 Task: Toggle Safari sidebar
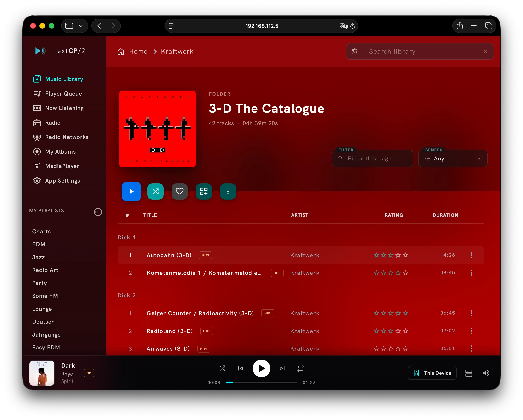[69, 26]
